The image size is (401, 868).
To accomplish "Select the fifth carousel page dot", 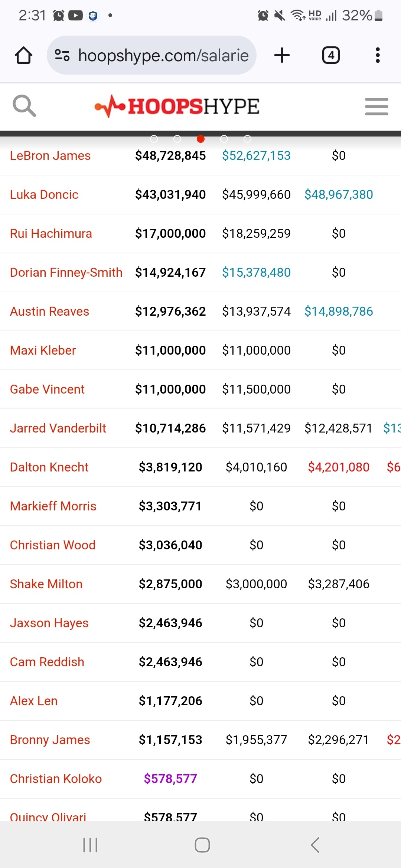I will 247,139.
